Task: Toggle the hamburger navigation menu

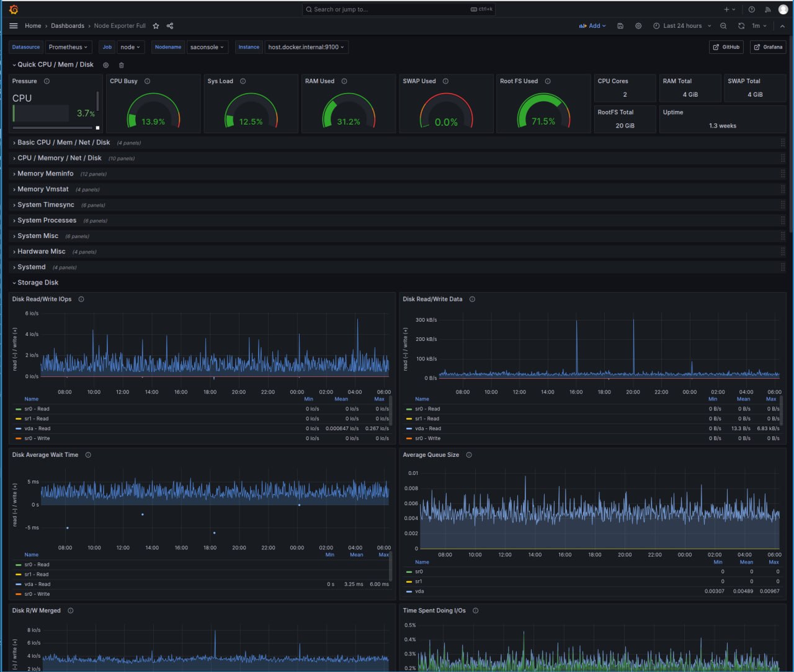Action: point(14,26)
